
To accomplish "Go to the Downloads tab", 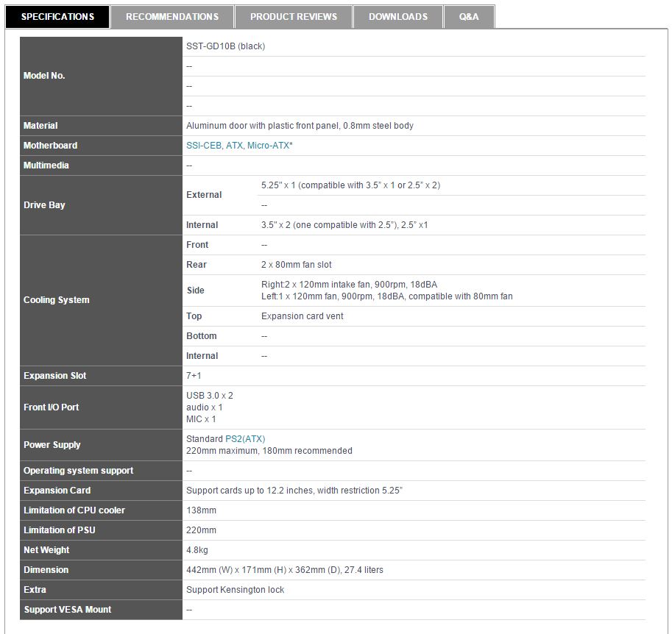I will (x=397, y=16).
